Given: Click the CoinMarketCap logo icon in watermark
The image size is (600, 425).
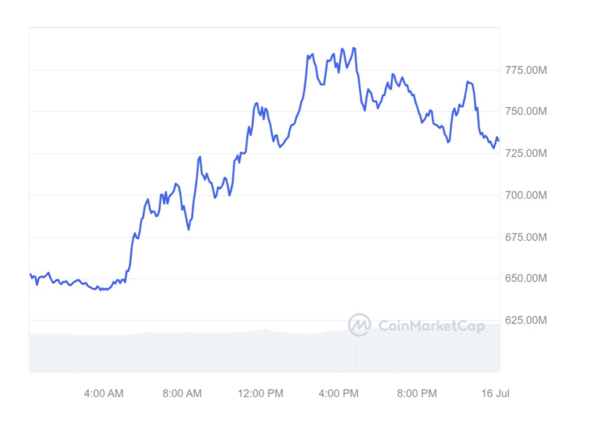Looking at the screenshot, I should coord(359,324).
